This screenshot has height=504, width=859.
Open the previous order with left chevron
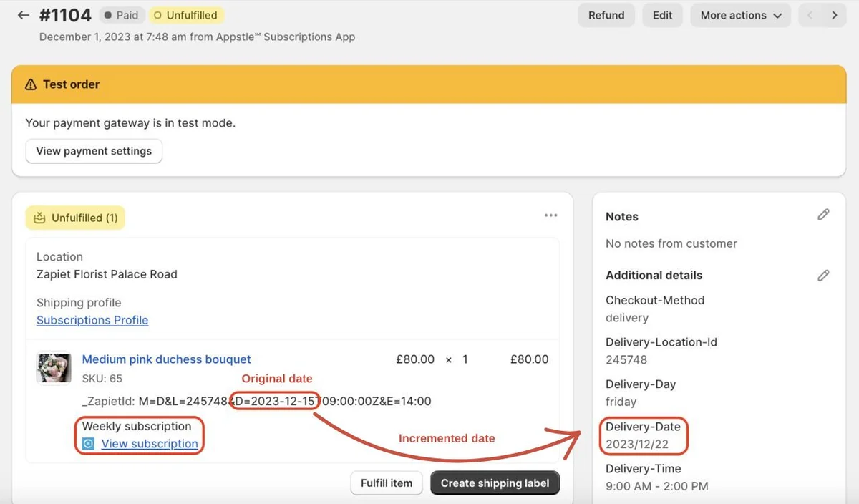pos(810,15)
